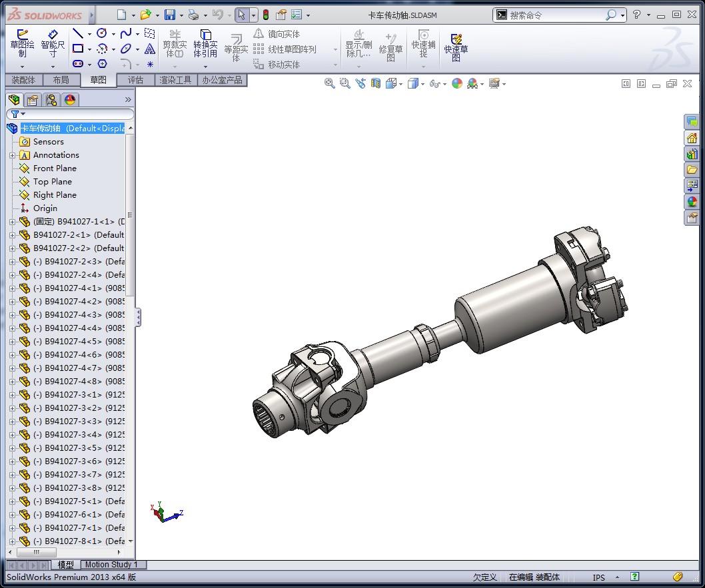Click the Print icon
This screenshot has height=588, width=705.
(x=193, y=15)
